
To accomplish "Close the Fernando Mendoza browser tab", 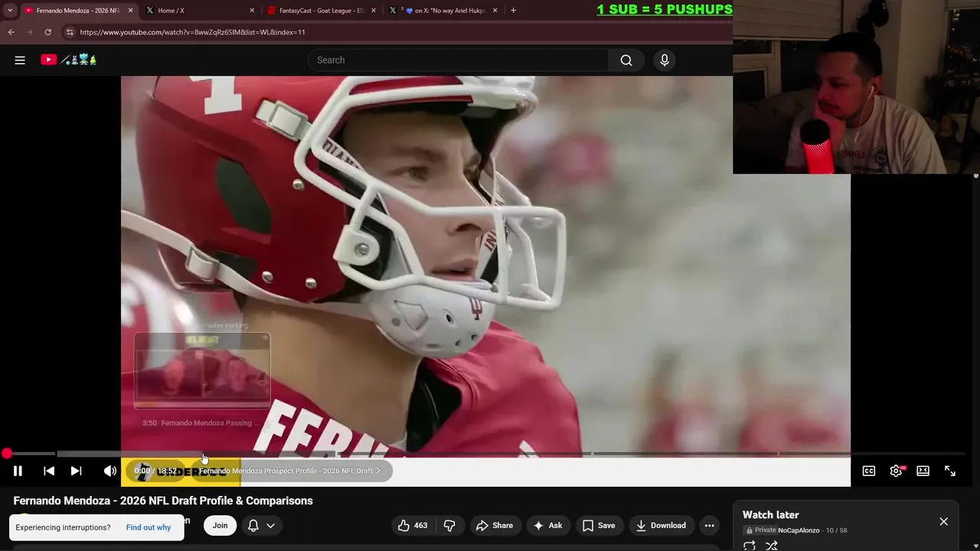I will click(x=130, y=11).
